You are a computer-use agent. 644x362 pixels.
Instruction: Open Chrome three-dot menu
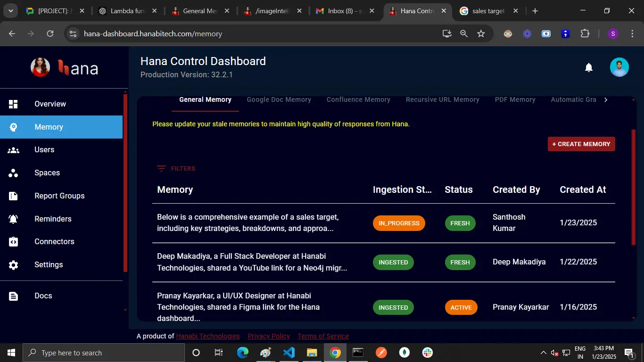click(632, 33)
